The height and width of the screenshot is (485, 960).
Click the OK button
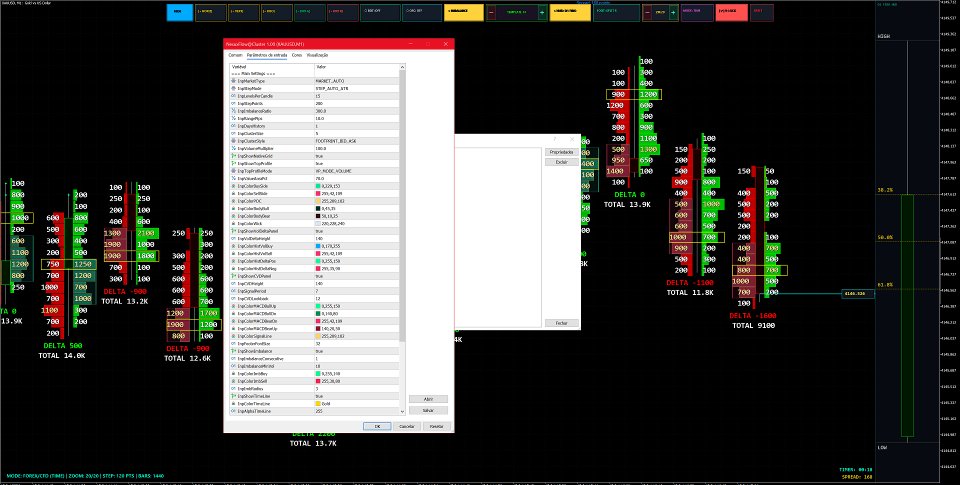(x=377, y=426)
